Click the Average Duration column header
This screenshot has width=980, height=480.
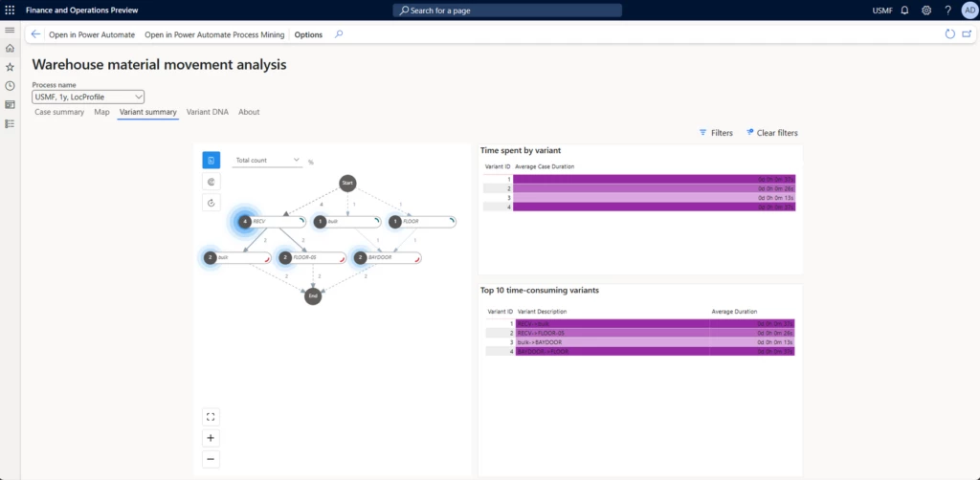pos(734,312)
